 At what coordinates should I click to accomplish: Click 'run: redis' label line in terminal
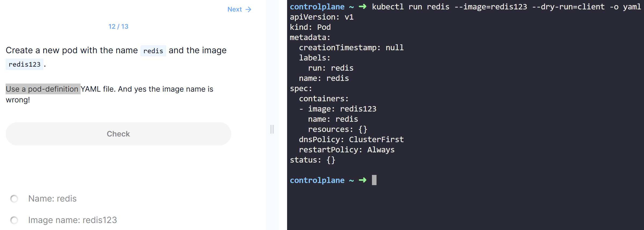click(x=331, y=68)
